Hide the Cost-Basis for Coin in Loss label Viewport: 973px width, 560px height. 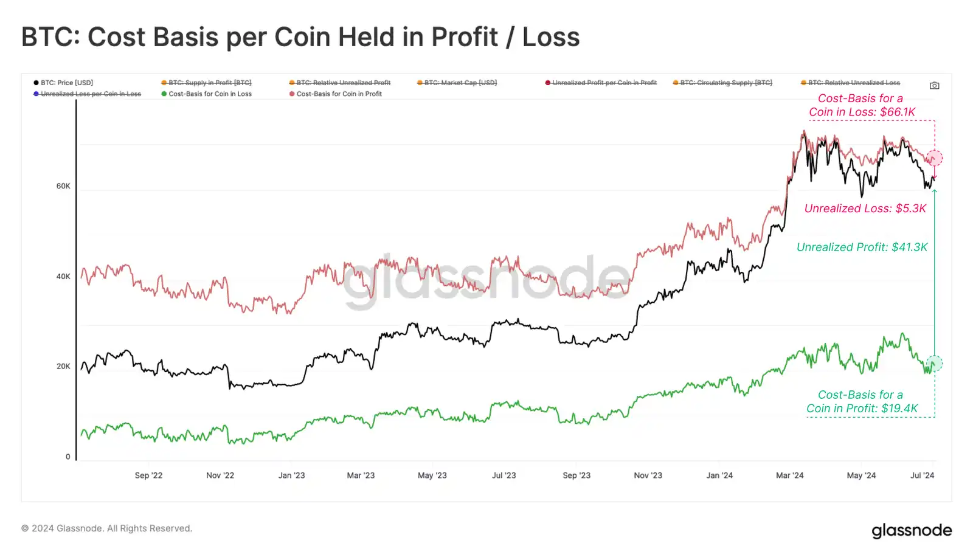click(210, 94)
